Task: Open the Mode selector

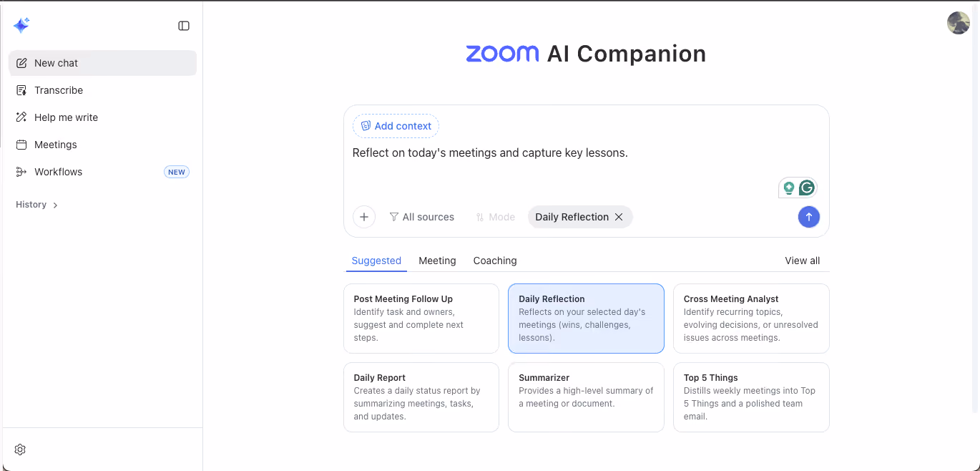Action: point(495,217)
